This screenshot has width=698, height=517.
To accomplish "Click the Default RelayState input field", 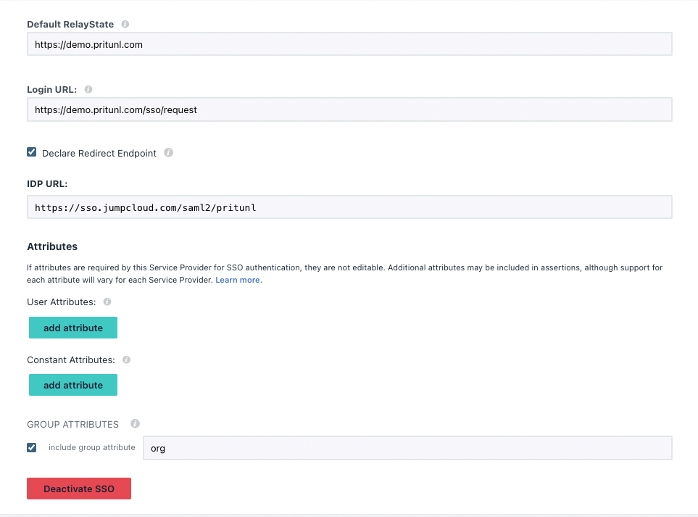I will coord(349,44).
